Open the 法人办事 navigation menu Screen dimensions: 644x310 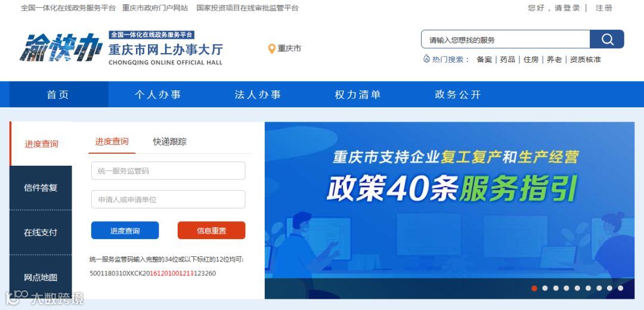258,94
